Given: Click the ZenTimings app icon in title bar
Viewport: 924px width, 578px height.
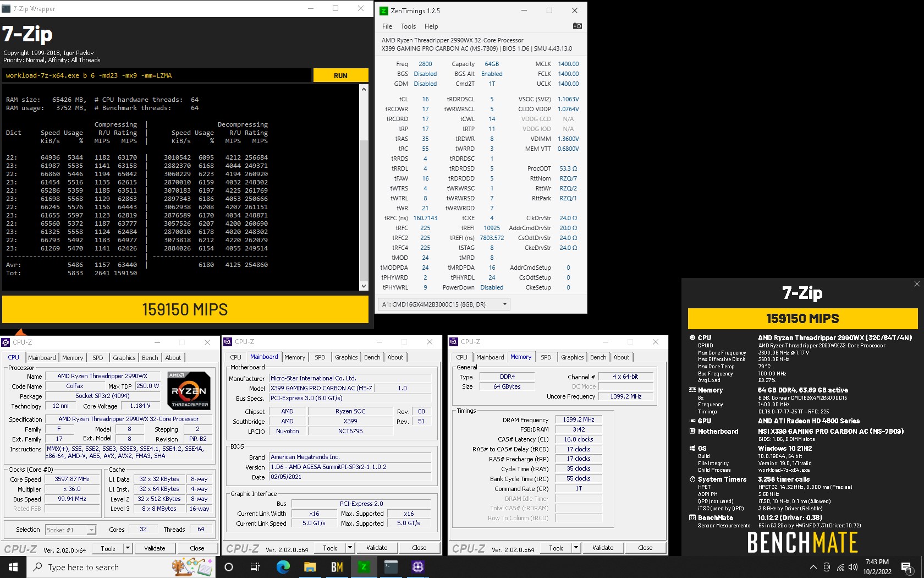Looking at the screenshot, I should point(383,10).
